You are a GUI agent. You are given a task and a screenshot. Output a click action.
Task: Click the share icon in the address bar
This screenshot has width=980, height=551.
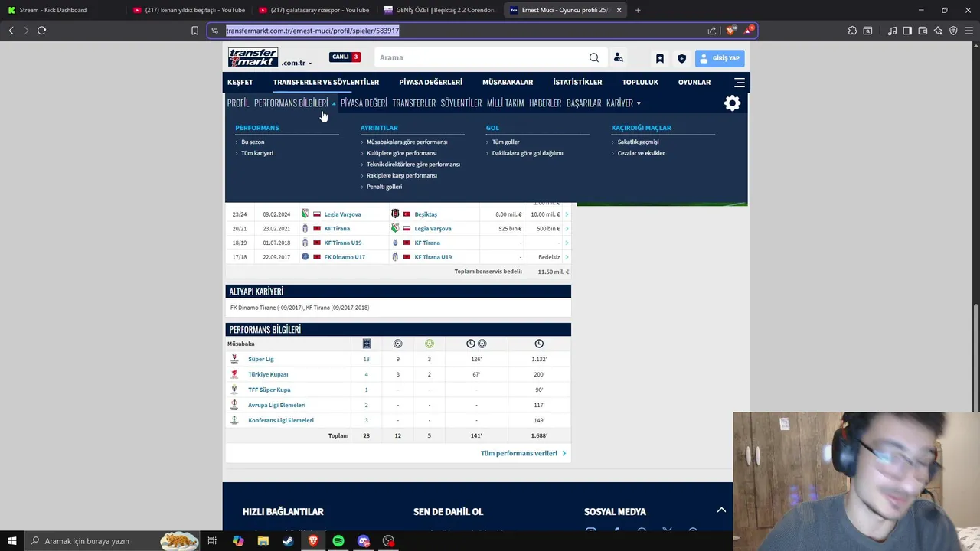coord(712,31)
